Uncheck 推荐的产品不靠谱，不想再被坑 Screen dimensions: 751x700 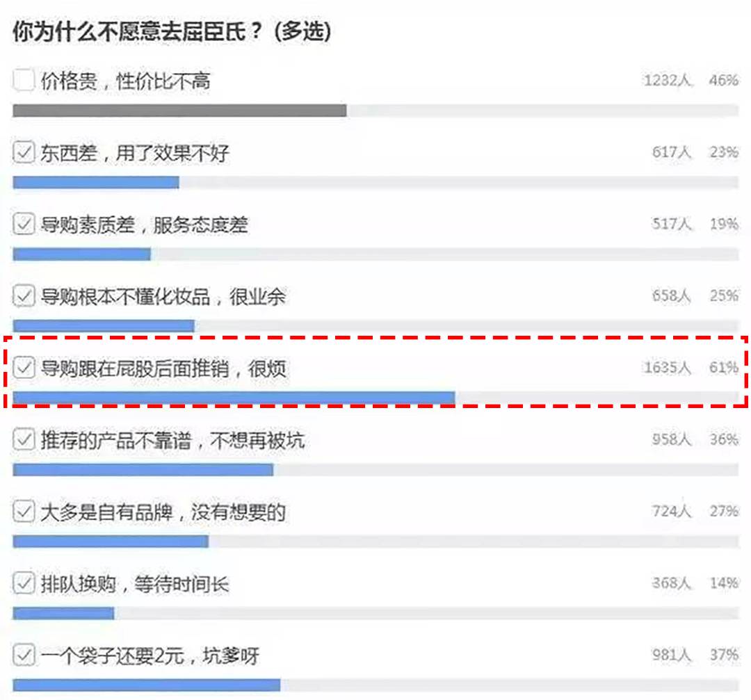coord(24,439)
